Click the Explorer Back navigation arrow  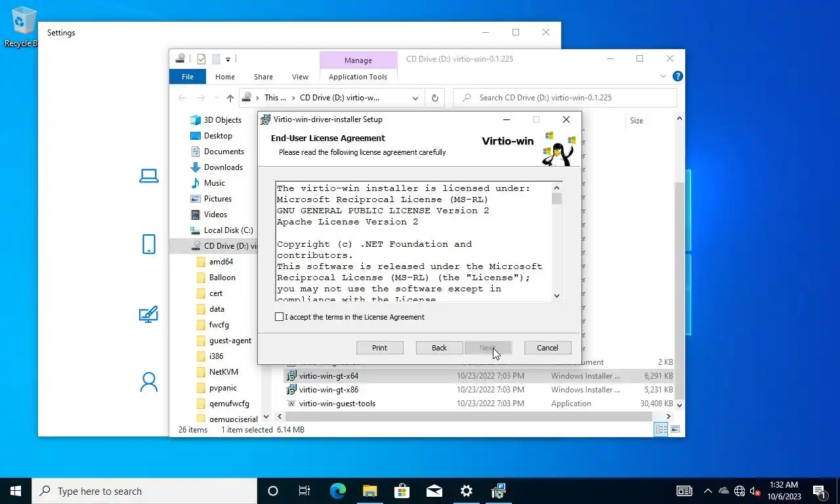point(182,98)
